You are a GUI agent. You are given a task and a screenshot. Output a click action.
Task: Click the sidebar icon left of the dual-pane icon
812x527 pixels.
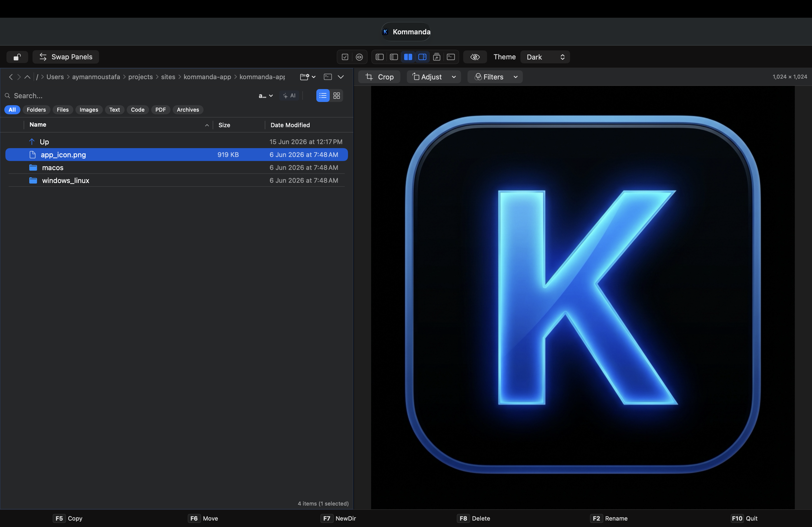pos(394,57)
